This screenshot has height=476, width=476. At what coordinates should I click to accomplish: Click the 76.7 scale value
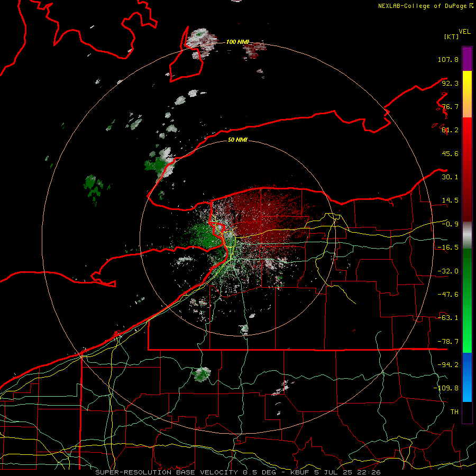point(450,106)
